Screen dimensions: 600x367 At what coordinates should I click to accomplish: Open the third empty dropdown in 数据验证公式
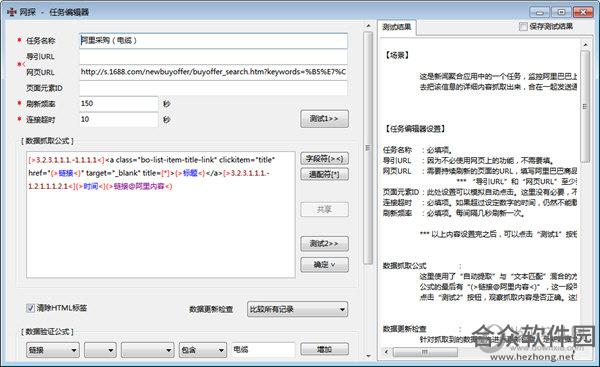(147, 350)
